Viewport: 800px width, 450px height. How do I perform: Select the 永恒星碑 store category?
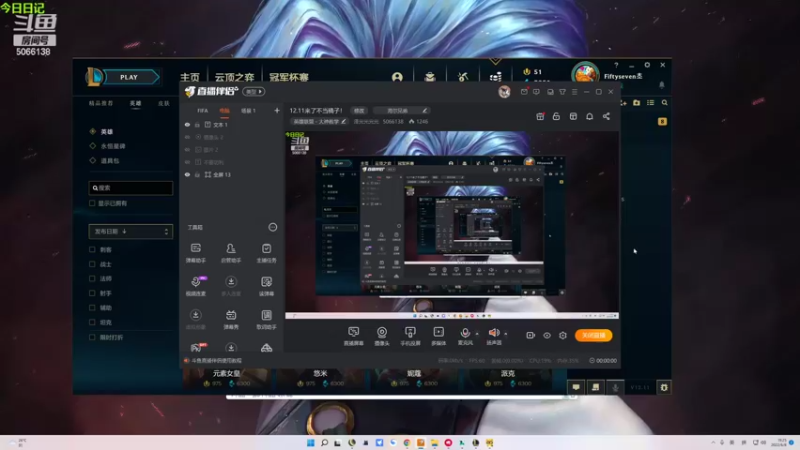click(x=113, y=146)
